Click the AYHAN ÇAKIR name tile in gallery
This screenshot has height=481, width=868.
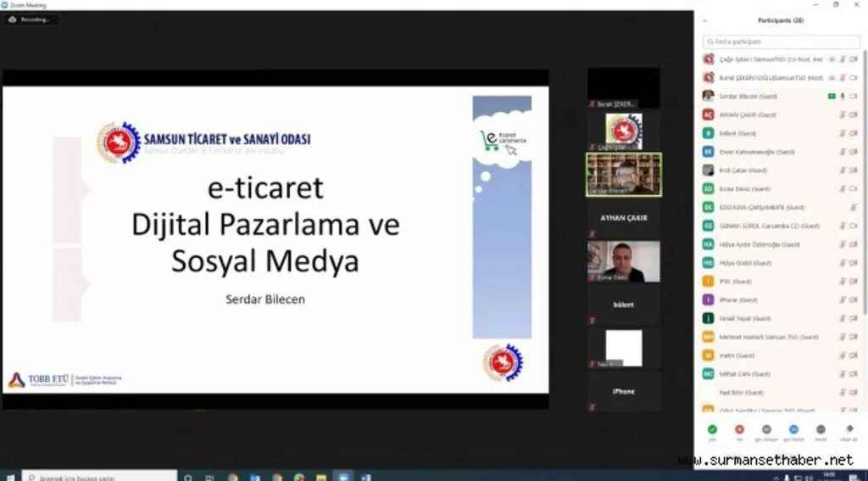click(624, 218)
